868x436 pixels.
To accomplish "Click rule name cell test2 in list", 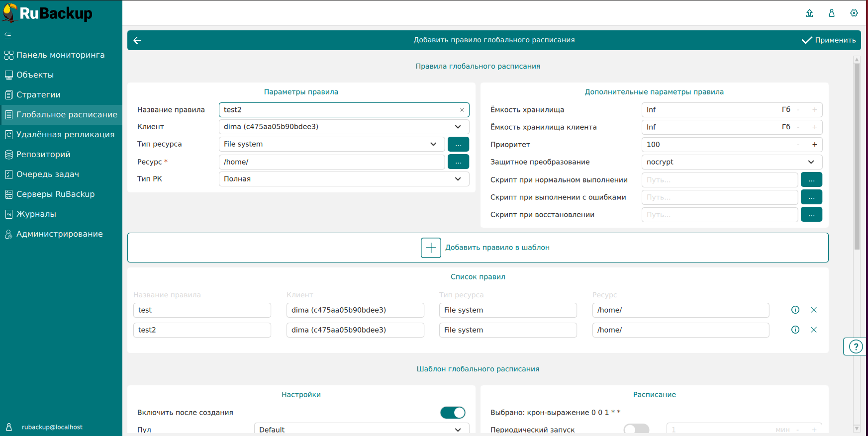I will pyautogui.click(x=202, y=330).
